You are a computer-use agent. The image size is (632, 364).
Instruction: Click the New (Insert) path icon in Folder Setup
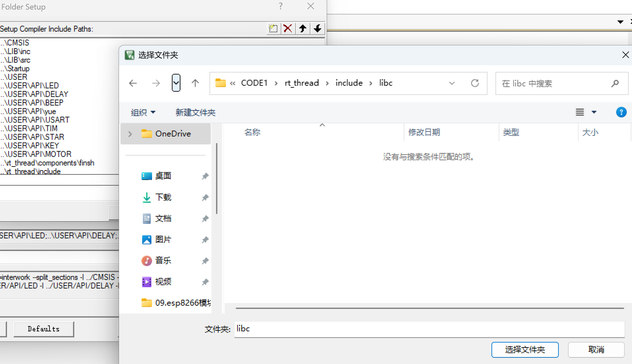[x=273, y=29]
